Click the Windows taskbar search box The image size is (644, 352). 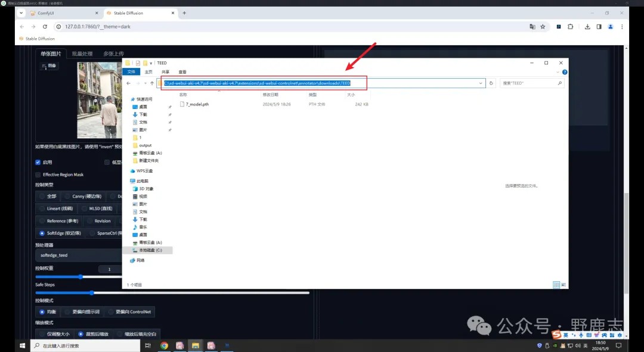(x=85, y=346)
